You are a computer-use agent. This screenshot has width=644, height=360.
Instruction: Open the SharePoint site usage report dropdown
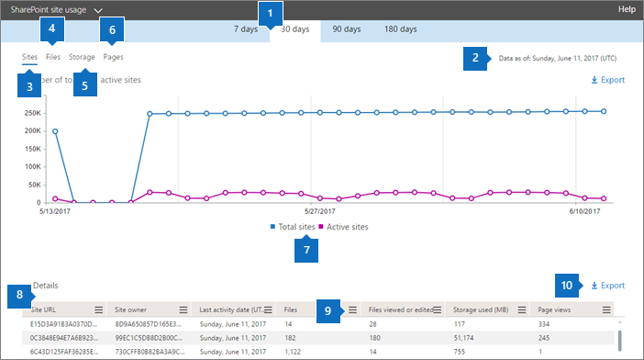click(x=98, y=10)
